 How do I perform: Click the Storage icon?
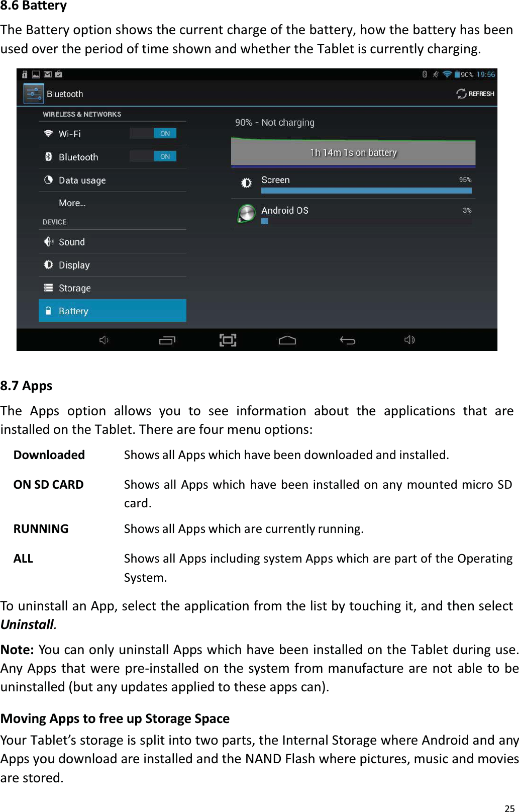pos(48,288)
